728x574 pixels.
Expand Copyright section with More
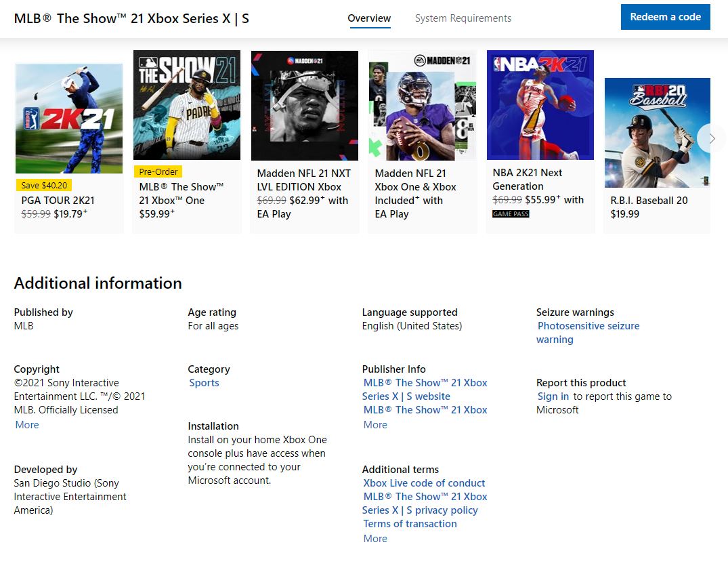[27, 425]
